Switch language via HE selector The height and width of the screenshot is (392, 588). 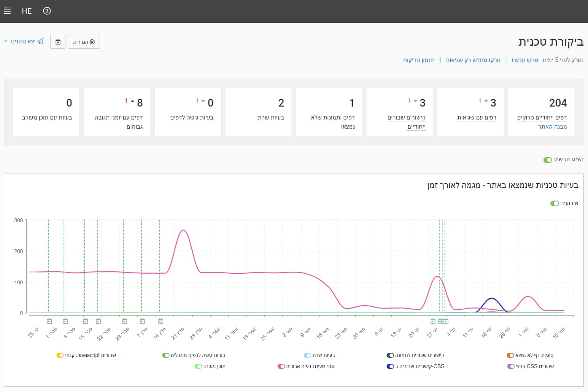27,11
